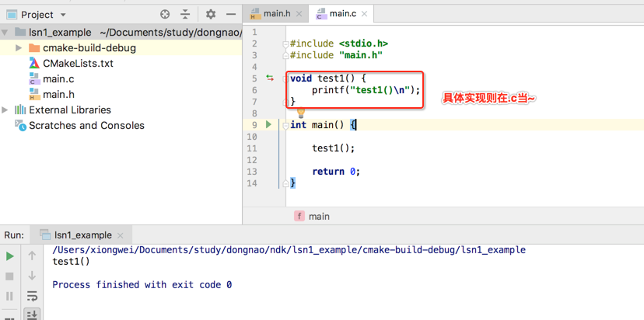This screenshot has height=320, width=644.
Task: Switch to the main.c editor tab
Action: (343, 14)
